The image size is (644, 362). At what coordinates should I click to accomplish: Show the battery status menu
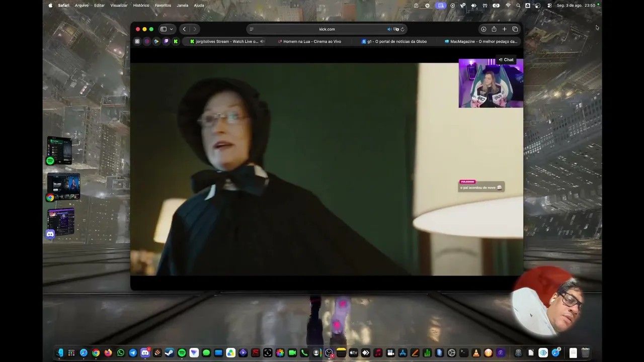pos(497,6)
